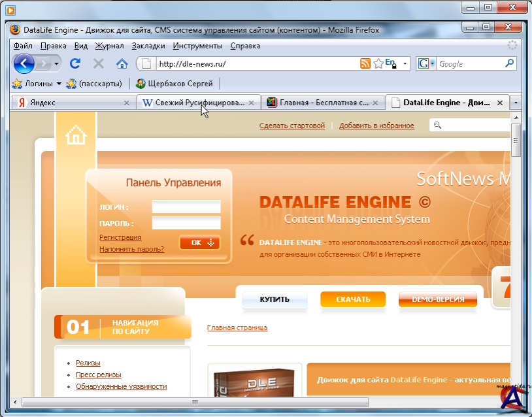Reload the page with the refresh icon

pos(75,63)
